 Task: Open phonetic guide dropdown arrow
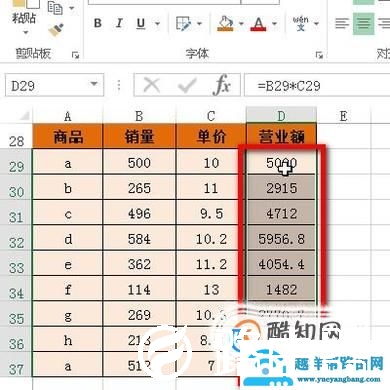tap(316, 24)
